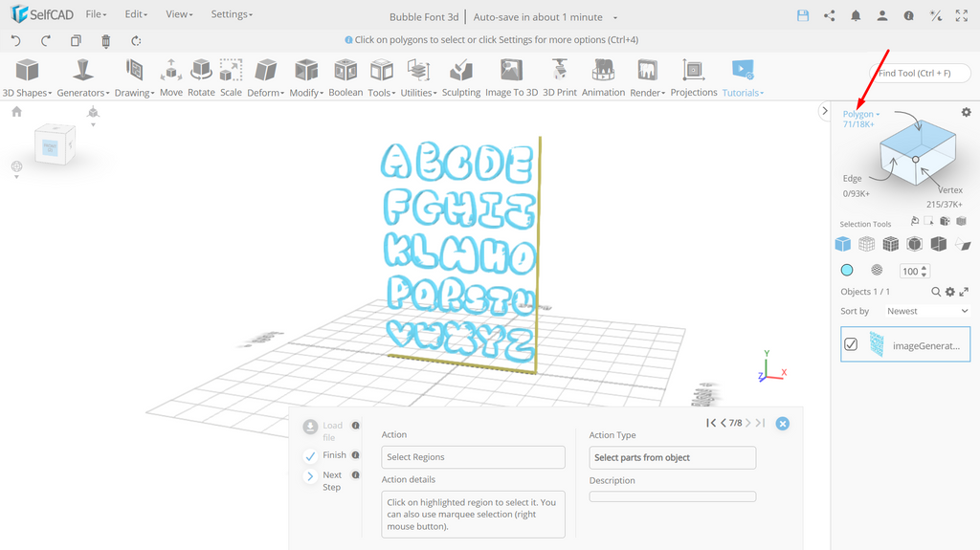980x550 pixels.
Task: Open the Modify tools
Action: coord(306,78)
